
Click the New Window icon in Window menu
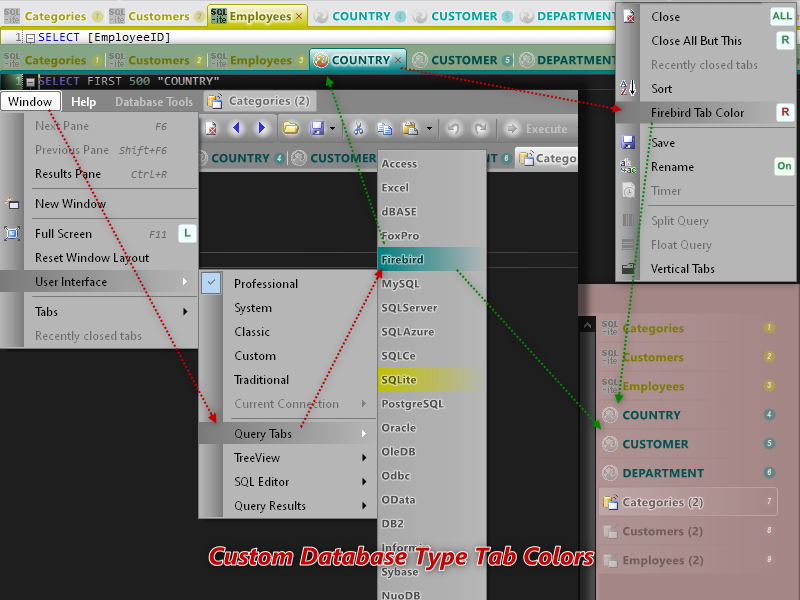pos(12,204)
